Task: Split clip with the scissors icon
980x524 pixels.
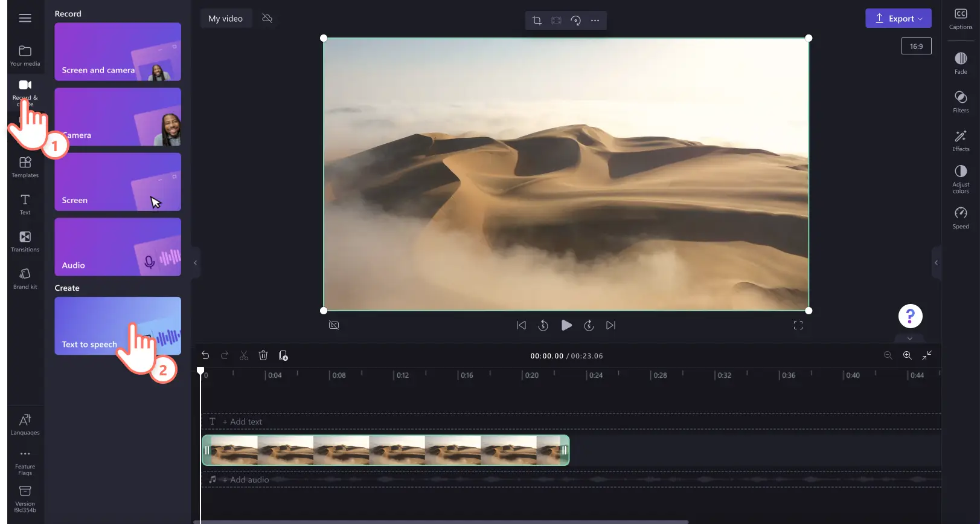Action: click(x=244, y=355)
